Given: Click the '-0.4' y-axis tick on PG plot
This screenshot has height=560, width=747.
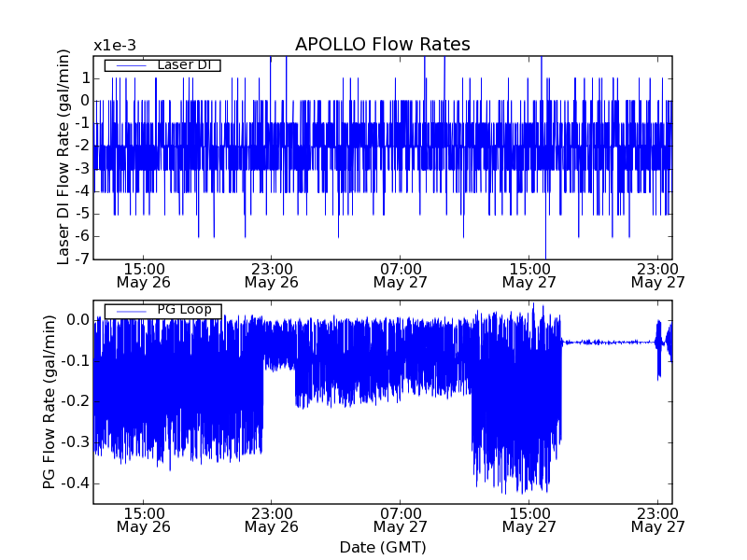Looking at the screenshot, I should click(x=77, y=483).
